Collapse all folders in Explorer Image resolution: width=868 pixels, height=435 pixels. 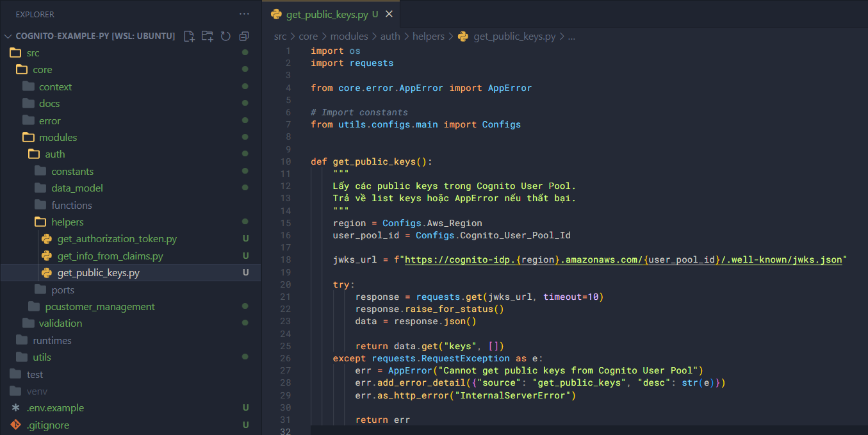click(244, 36)
